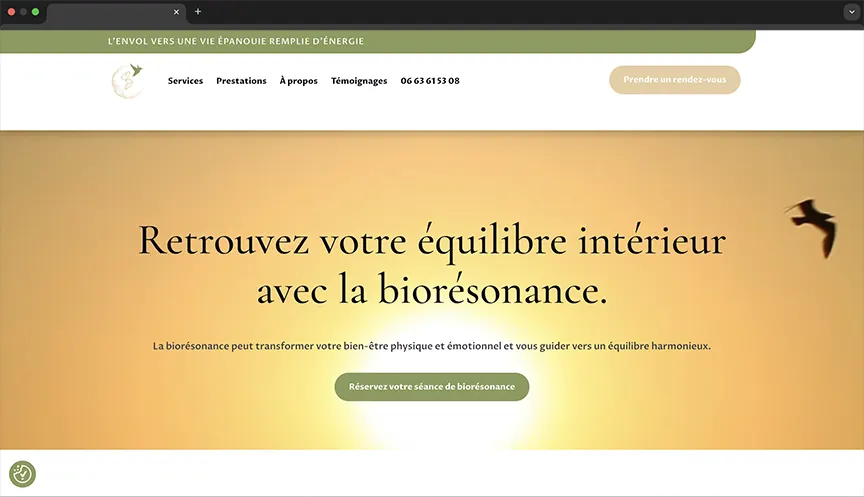Open the Services menu item
Viewport: 864px width, 497px height.
pos(185,81)
